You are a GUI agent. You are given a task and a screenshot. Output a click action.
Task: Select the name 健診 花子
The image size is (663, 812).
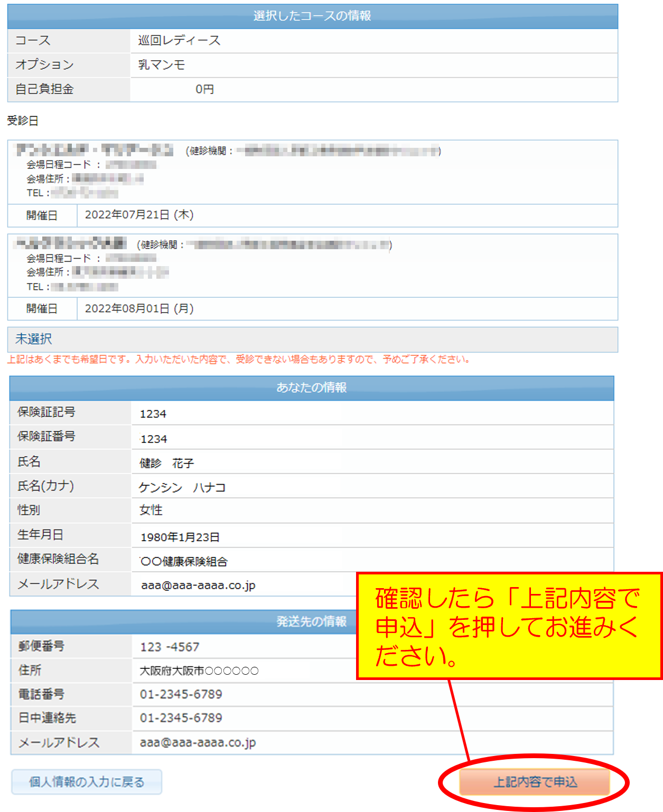click(167, 464)
